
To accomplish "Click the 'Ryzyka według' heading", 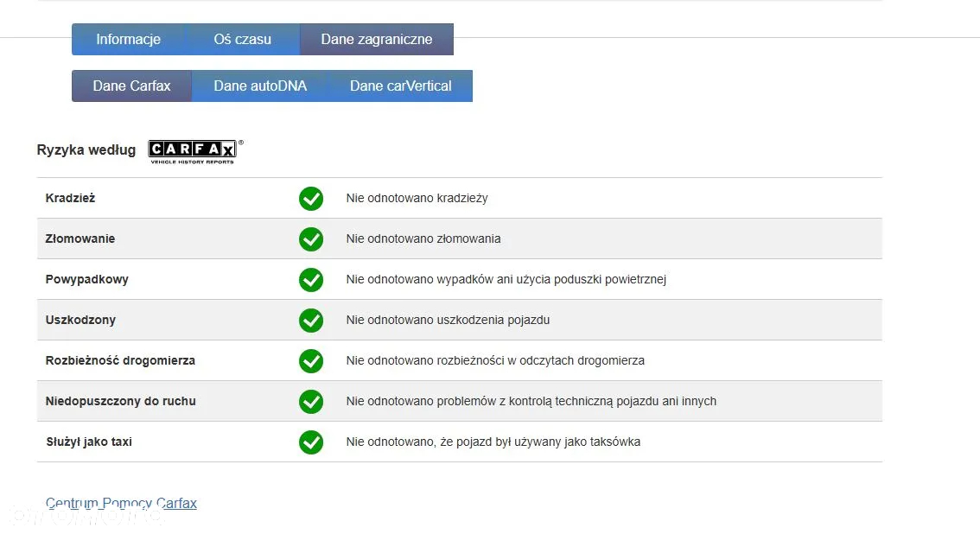I will coord(86,149).
